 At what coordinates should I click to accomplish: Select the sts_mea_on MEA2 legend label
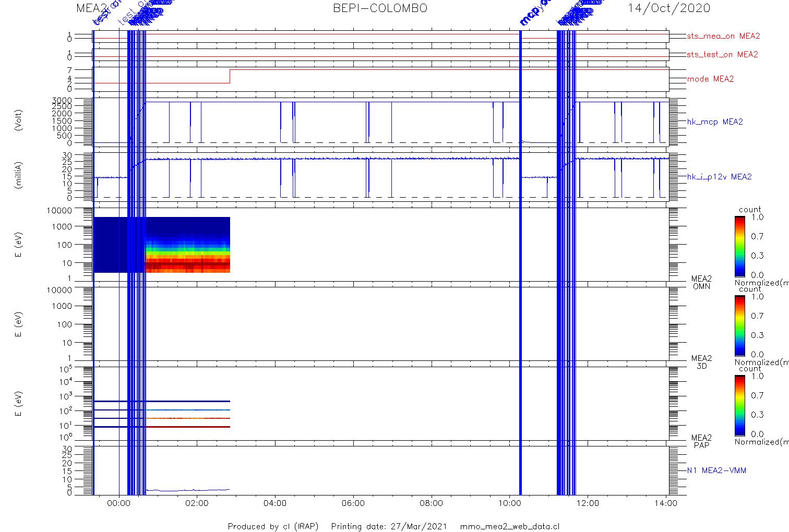coord(723,36)
